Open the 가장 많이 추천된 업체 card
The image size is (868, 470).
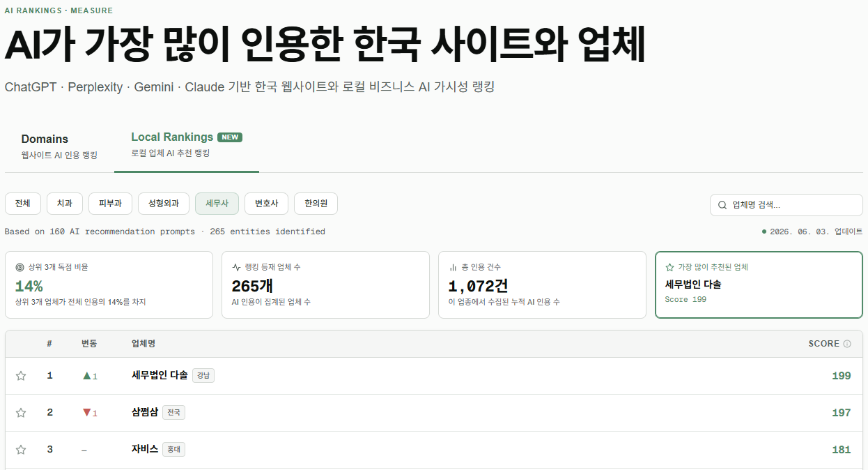tap(759, 285)
